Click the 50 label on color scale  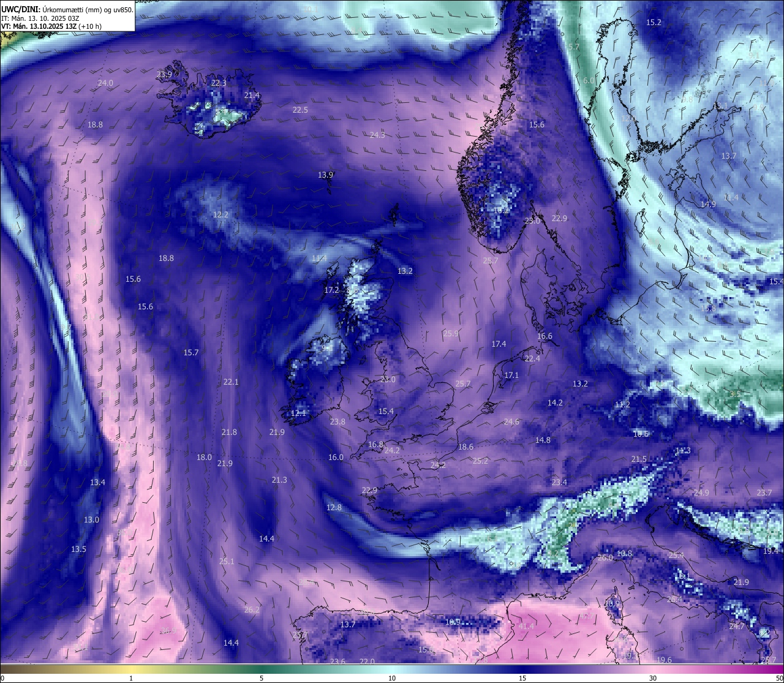779,678
